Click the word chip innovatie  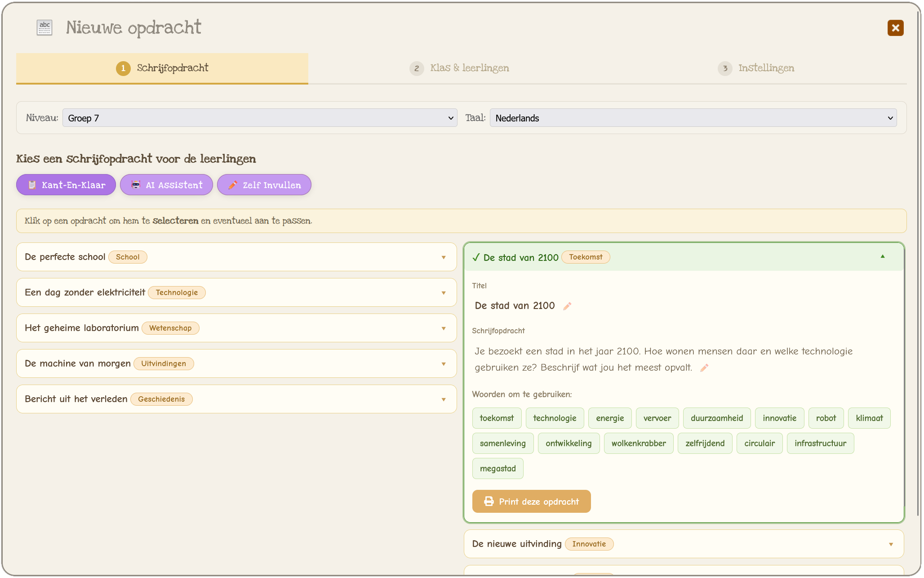779,418
